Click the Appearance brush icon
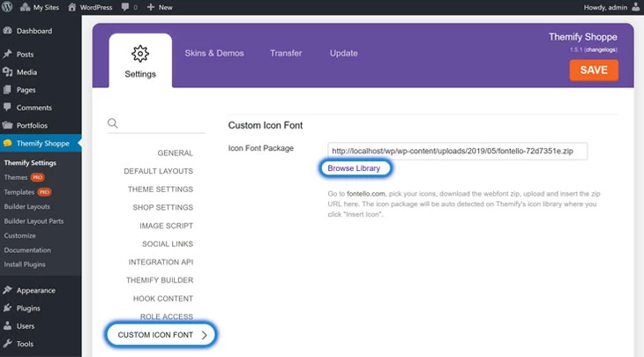Screen dimensions: 644x357 pos(7,290)
